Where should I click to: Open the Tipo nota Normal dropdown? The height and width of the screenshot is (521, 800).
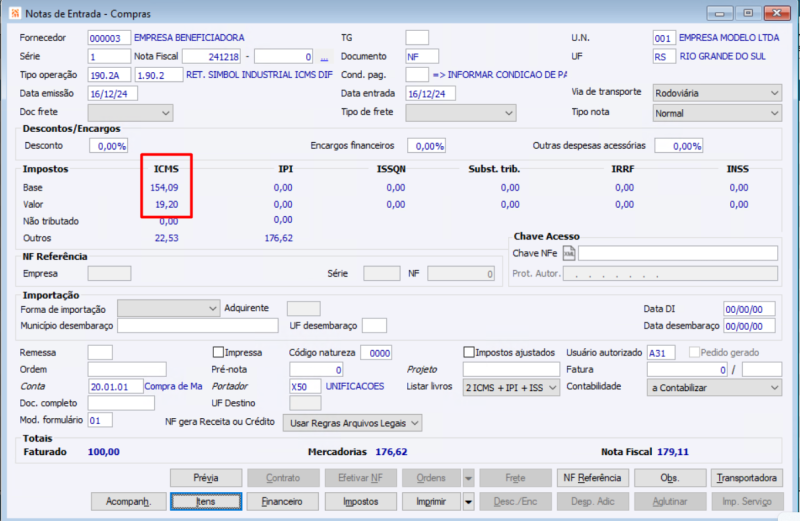click(717, 113)
